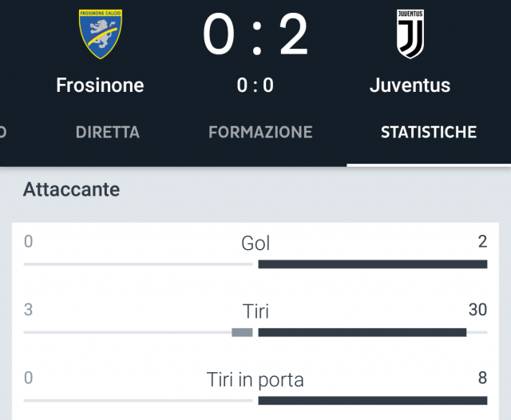
Task: Click the Juventus Gol bar
Action: 373,264
